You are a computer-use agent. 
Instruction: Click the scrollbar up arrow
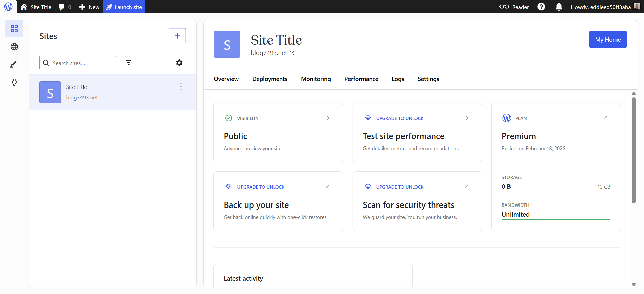(x=634, y=93)
